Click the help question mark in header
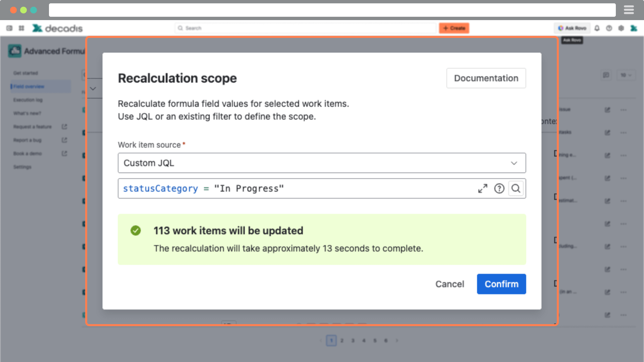 [609, 28]
